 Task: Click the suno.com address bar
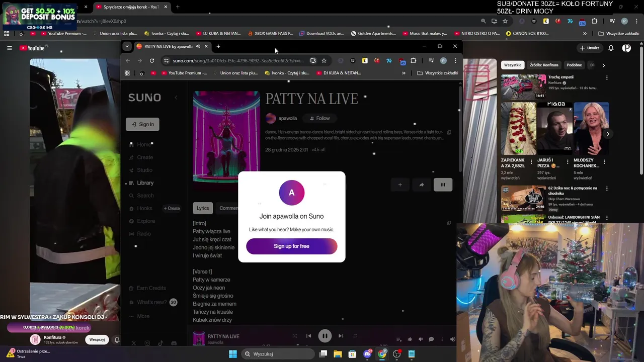click(237, 60)
